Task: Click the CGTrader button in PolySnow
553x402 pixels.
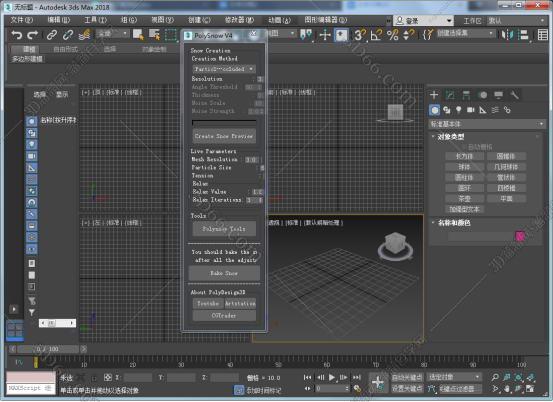Action: (224, 316)
